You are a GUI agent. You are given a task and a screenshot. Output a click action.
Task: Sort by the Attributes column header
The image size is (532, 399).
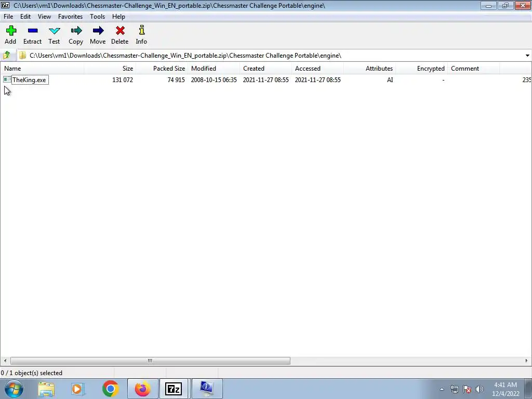(x=369, y=68)
